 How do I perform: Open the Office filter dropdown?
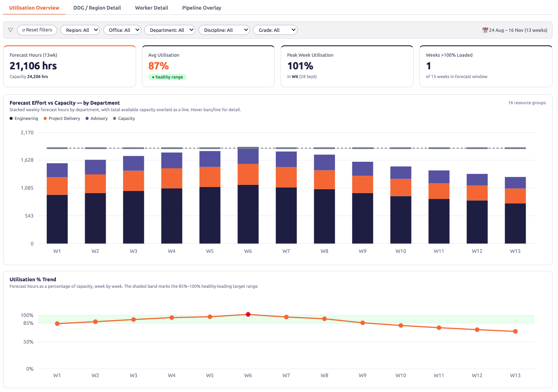point(122,30)
